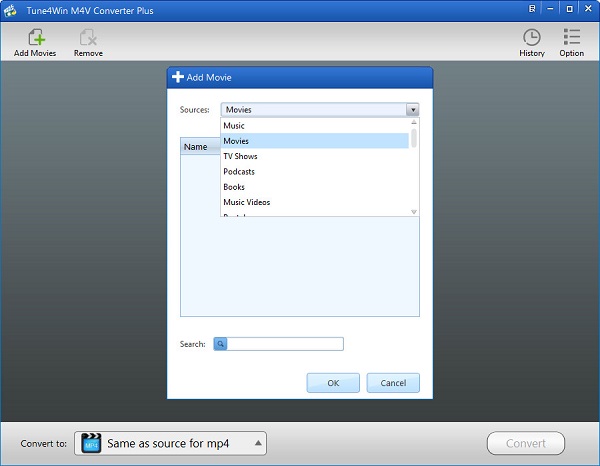Click Cancel in Add Movie dialog
600x466 pixels.
pyautogui.click(x=393, y=383)
